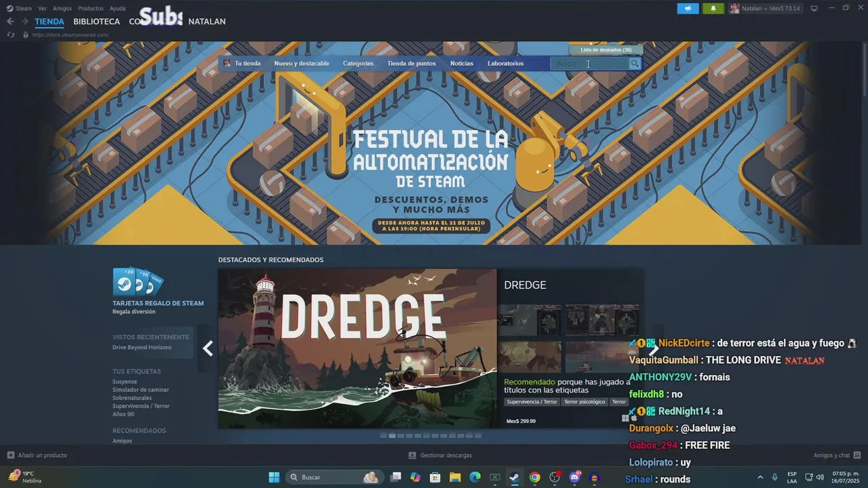Show next featured game in carousel
Screen dimensions: 868x488
(x=653, y=348)
